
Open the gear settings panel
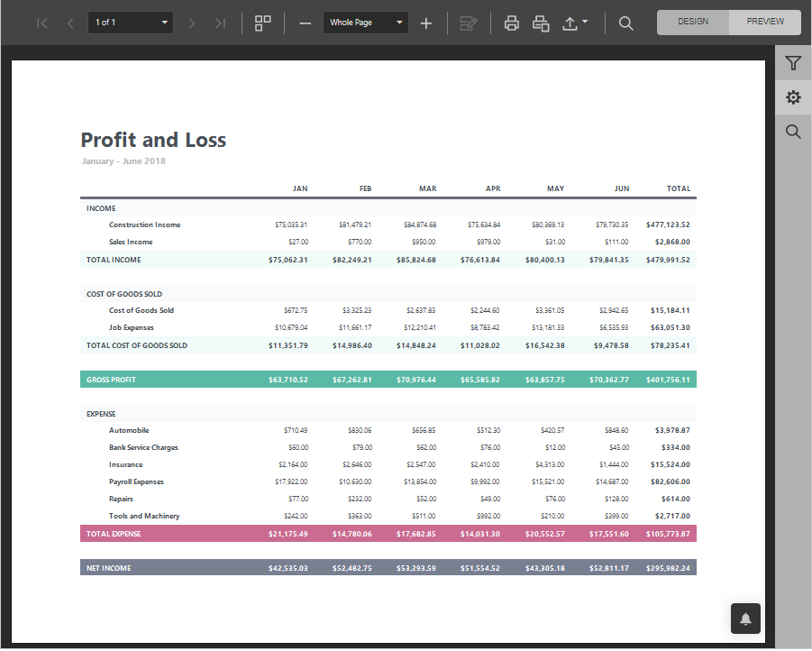(x=793, y=97)
